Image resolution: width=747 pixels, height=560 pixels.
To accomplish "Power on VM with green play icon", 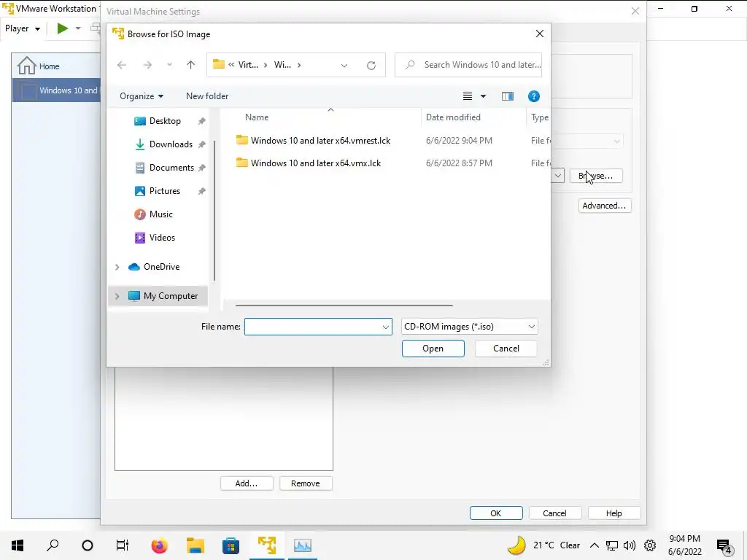I will (x=63, y=28).
